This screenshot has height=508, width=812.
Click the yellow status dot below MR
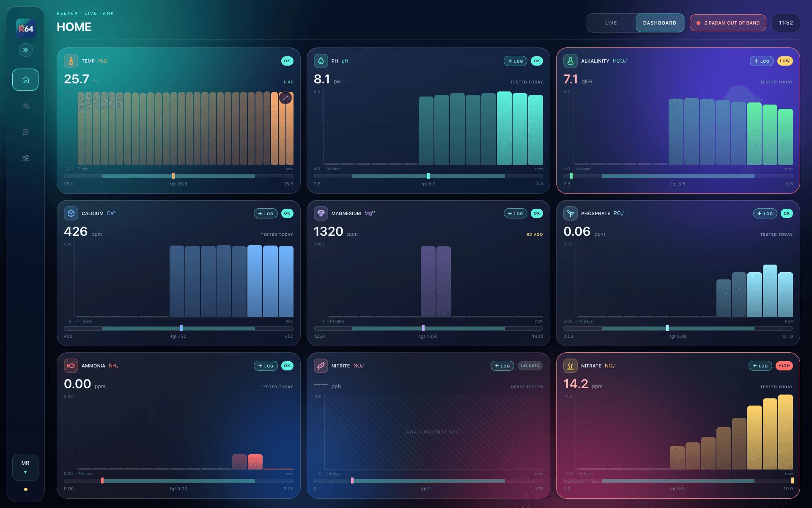26,489
